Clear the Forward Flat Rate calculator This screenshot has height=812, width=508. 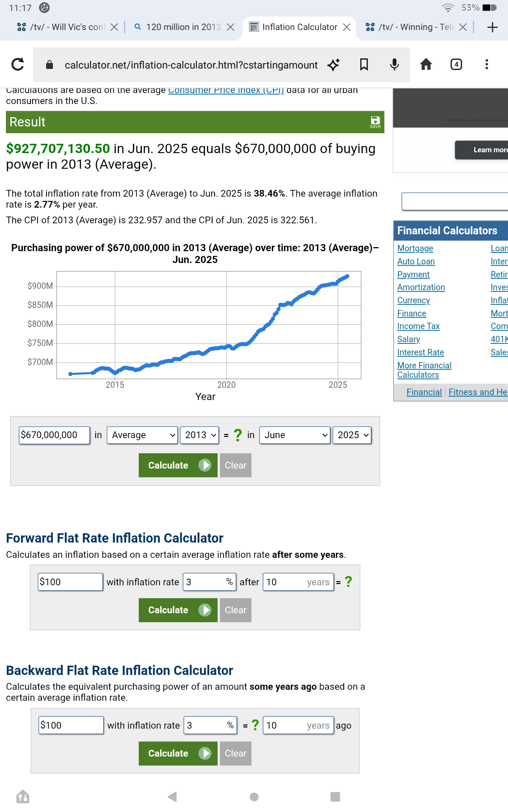coord(236,610)
